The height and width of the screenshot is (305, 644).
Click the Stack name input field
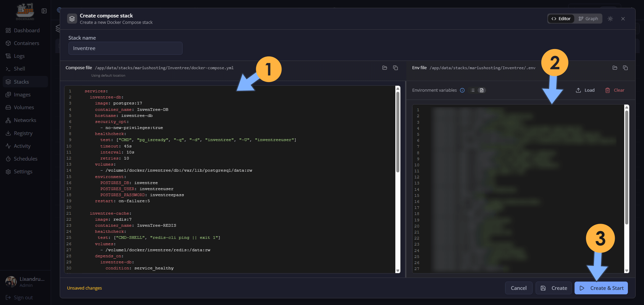pos(125,48)
